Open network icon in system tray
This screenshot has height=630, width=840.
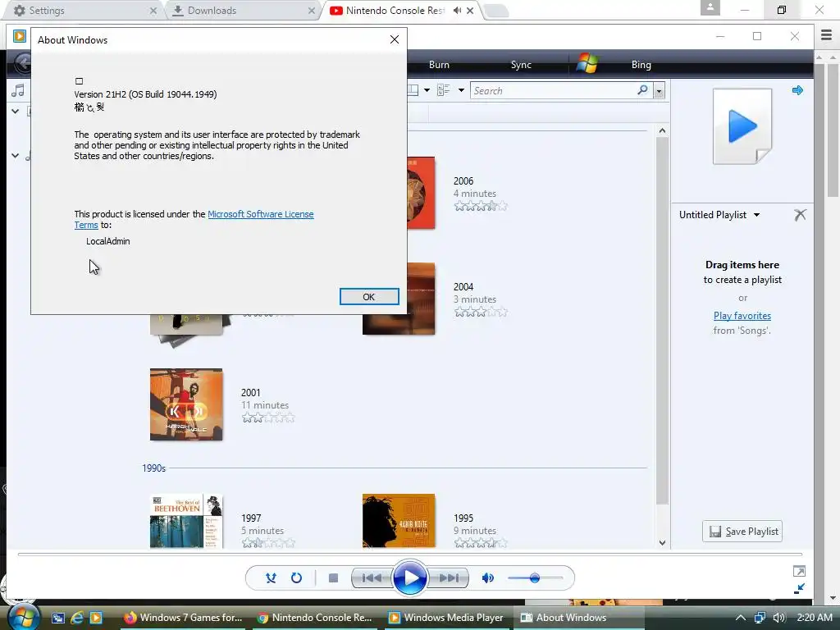click(x=760, y=619)
